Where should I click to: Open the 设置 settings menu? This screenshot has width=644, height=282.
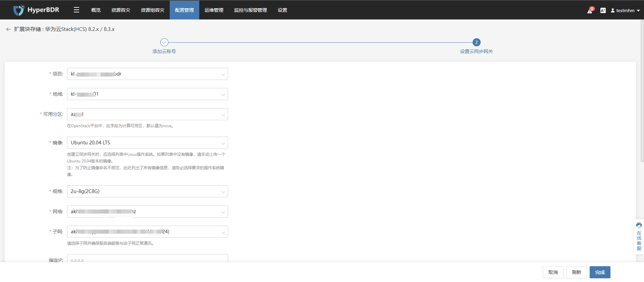pos(282,10)
